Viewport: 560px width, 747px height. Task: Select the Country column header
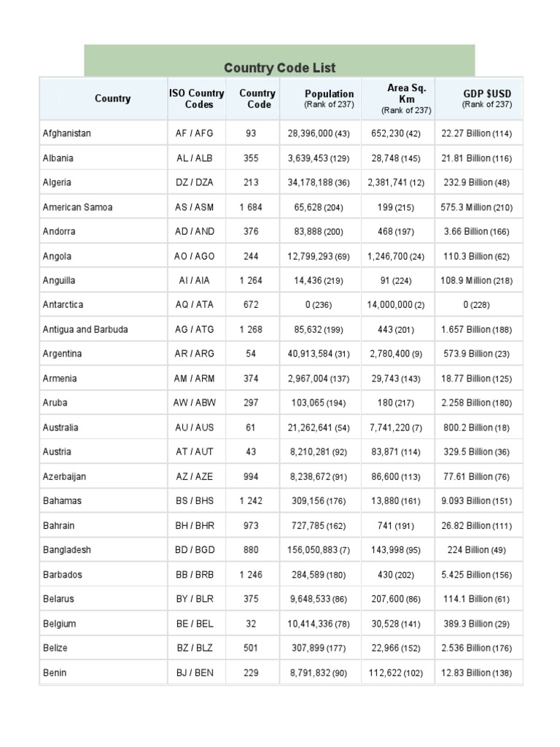pyautogui.click(x=112, y=98)
